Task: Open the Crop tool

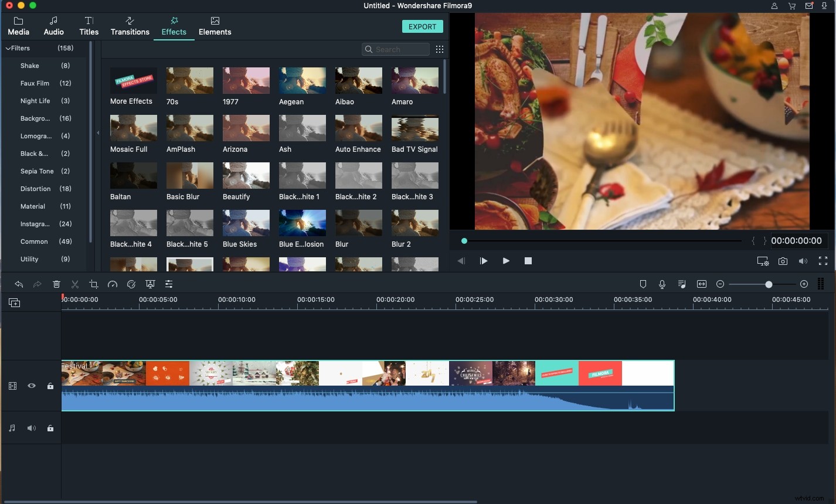Action: [94, 284]
